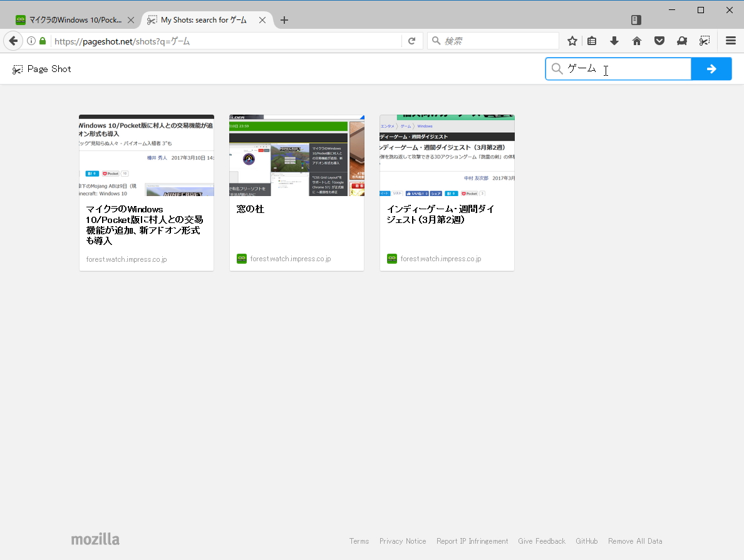
Task: Select the My Shots: search for ゲーム tab
Action: coord(203,20)
